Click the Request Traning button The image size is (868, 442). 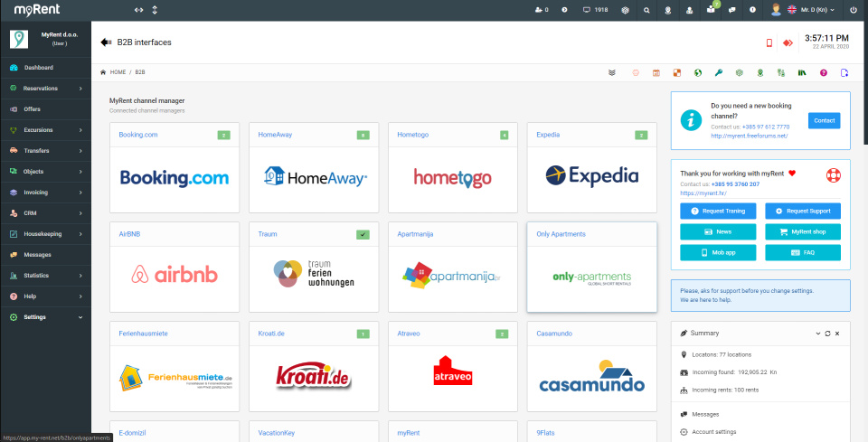tap(718, 211)
